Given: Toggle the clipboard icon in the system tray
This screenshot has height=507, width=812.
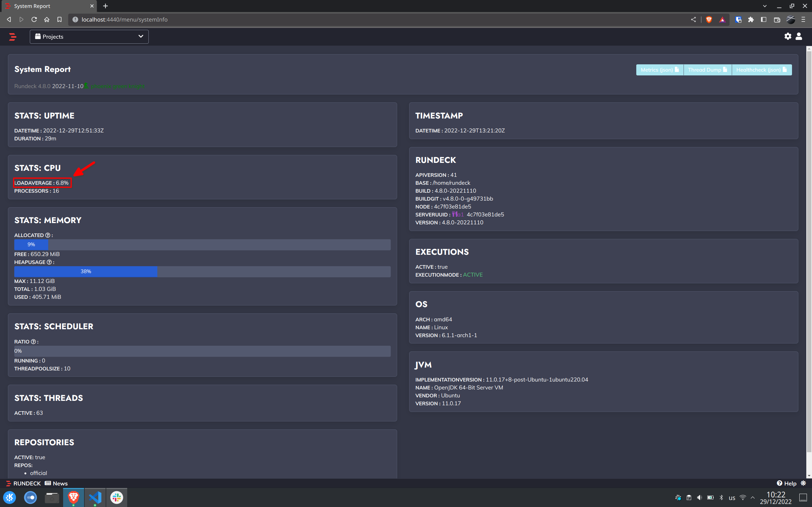Looking at the screenshot, I should pyautogui.click(x=689, y=497).
